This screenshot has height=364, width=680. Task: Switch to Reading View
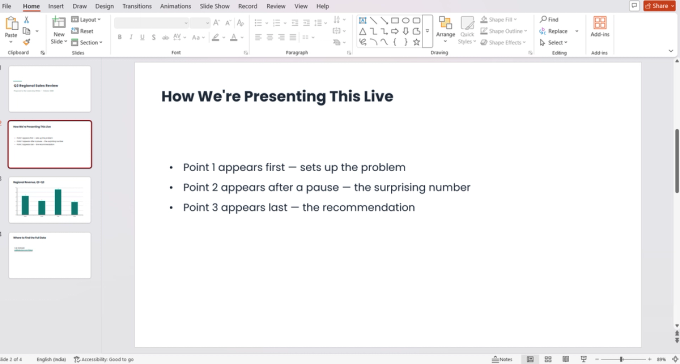point(566,359)
